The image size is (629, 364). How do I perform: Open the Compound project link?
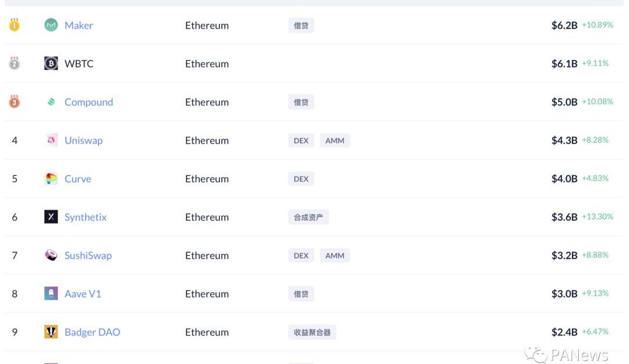pos(89,102)
